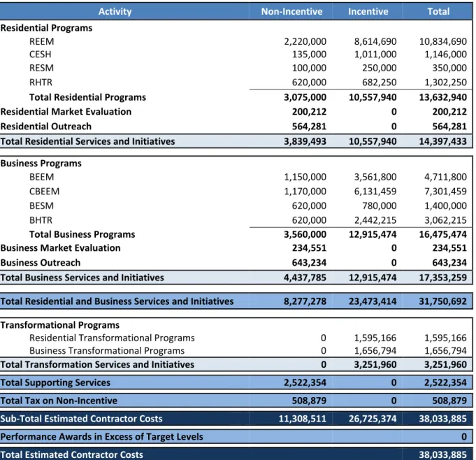Viewport: 476px width, 460px height.
Task: Click Total Residential Services and Initiatives label
Action: click(x=87, y=141)
